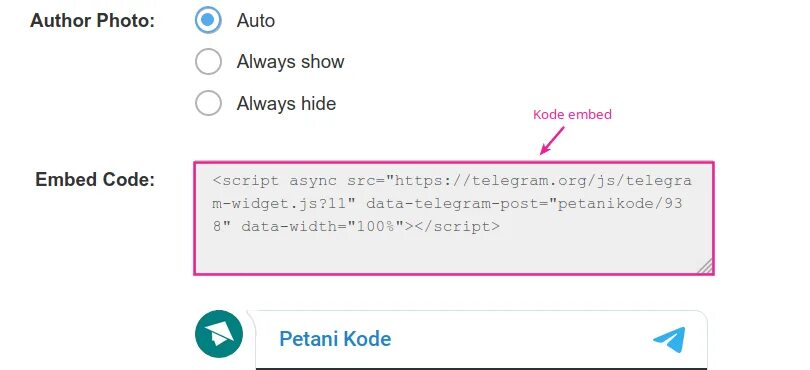Click the pink arrow pointing to embed box
Image resolution: width=810 pixels, height=370 pixels.
(x=552, y=140)
